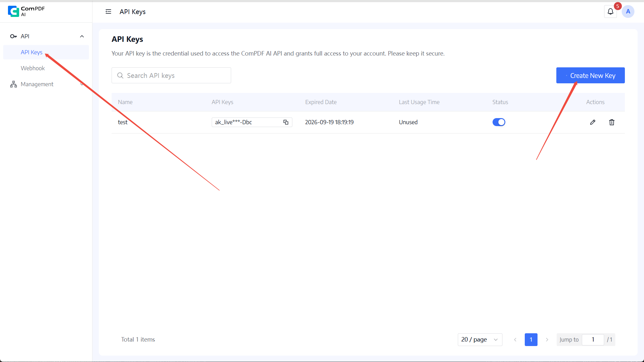Click the Last Usage Time header
The width and height of the screenshot is (644, 362).
(x=419, y=102)
